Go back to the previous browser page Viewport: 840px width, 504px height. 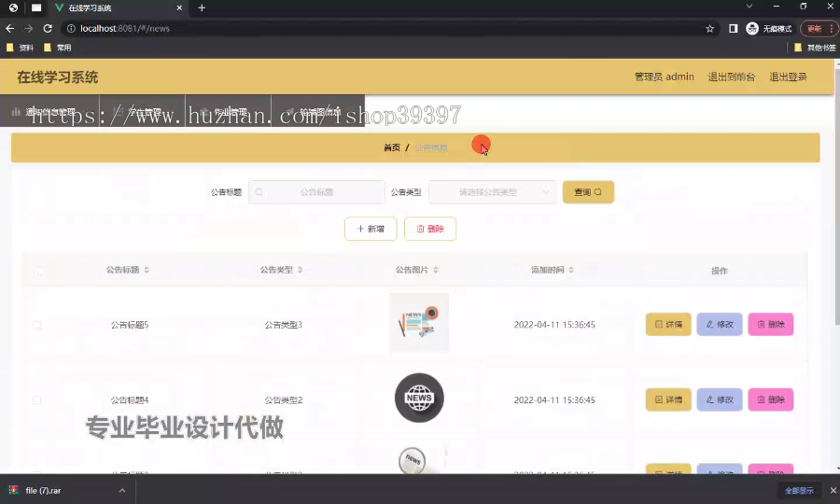click(x=9, y=28)
